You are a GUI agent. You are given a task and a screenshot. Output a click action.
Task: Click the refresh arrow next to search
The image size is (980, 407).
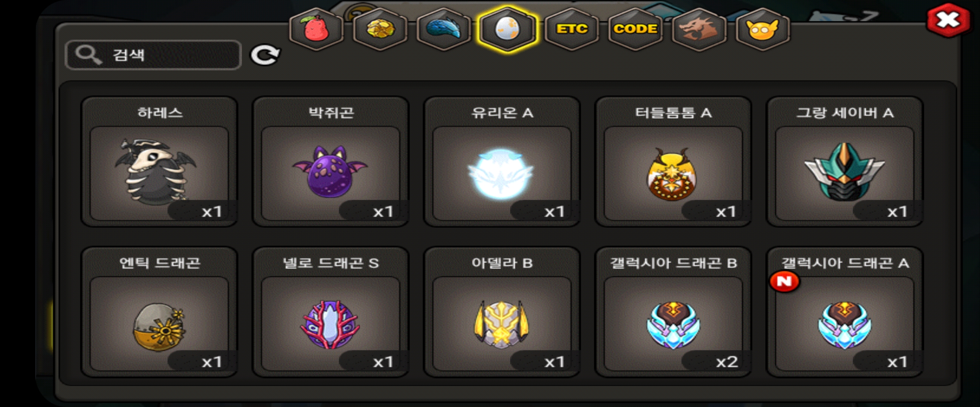point(265,55)
